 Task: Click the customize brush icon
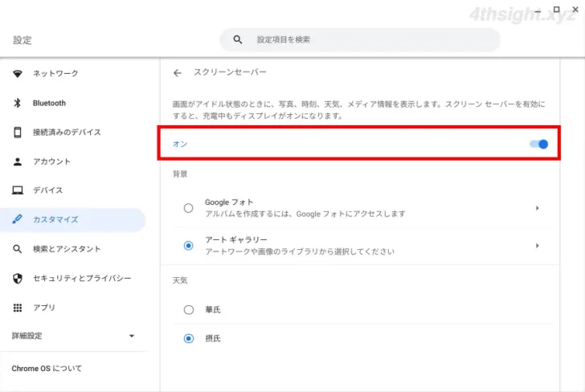tap(17, 219)
